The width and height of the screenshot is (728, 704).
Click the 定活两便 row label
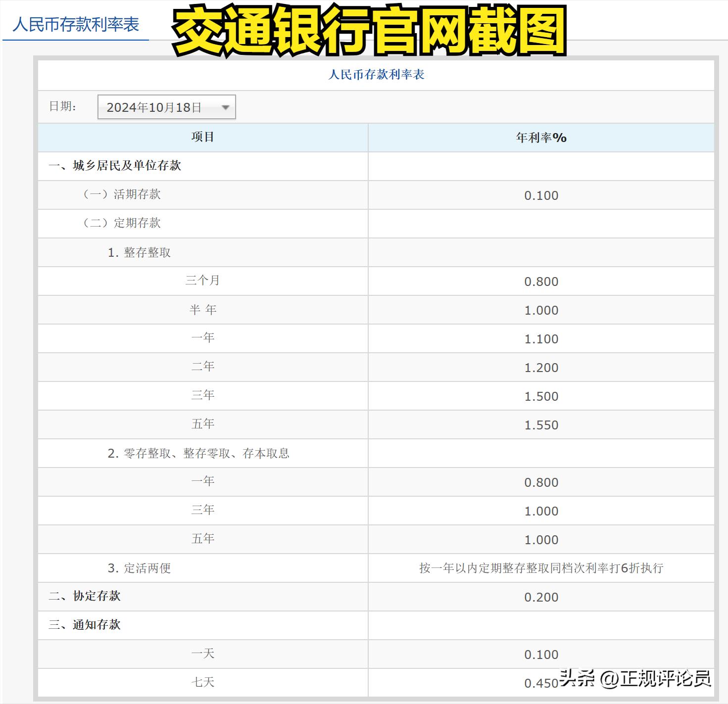pos(140,568)
